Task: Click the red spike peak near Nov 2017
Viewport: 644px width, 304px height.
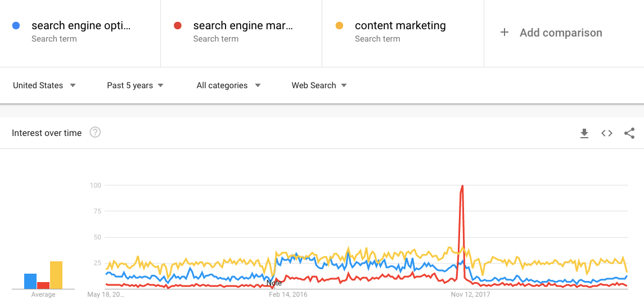Action: pyautogui.click(x=462, y=186)
